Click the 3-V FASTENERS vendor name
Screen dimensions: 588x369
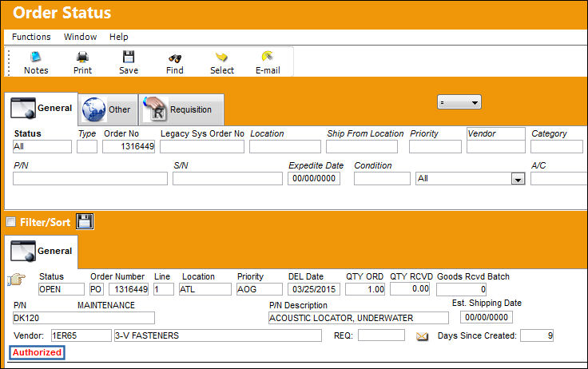tap(218, 335)
